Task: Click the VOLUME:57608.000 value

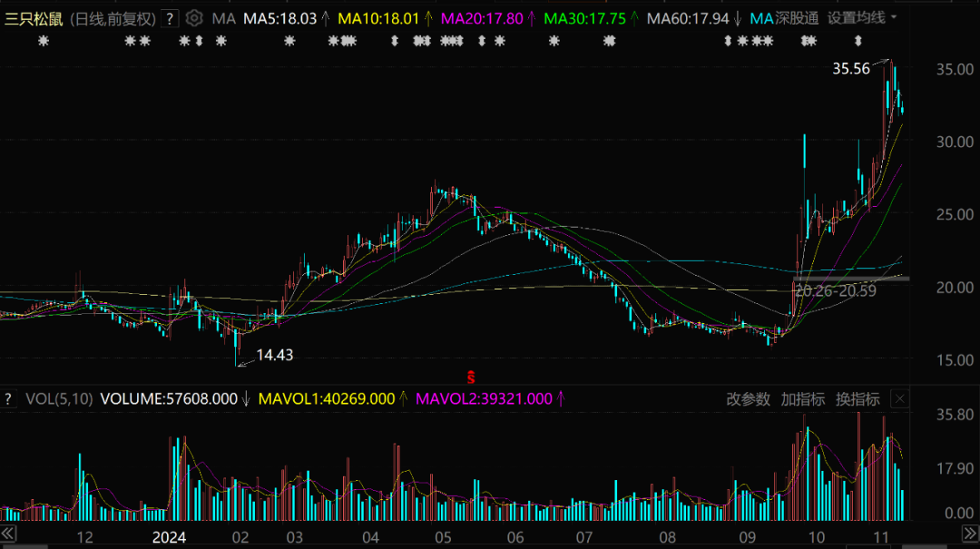Action: 169,399
